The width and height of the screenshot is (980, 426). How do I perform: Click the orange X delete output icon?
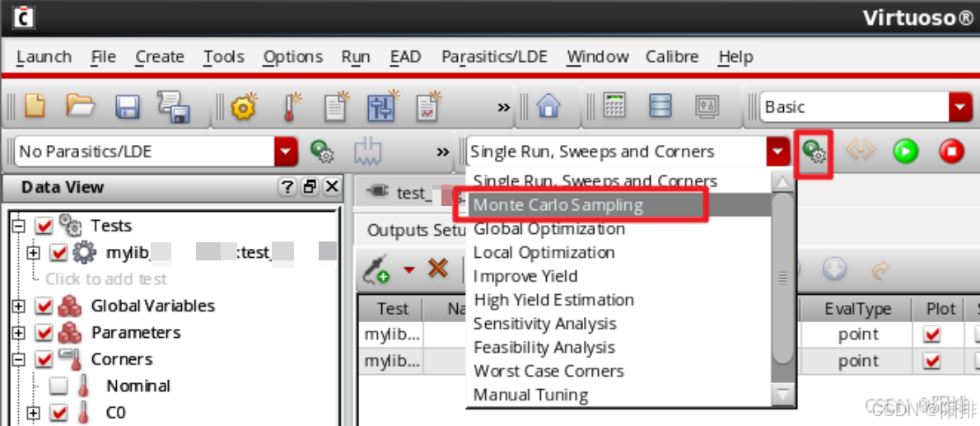[x=438, y=269]
